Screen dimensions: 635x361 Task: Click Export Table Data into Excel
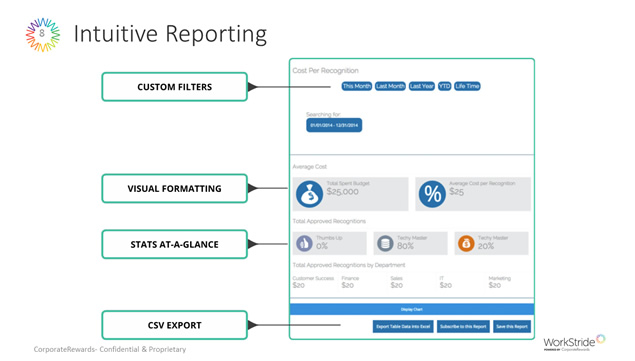pos(403,327)
